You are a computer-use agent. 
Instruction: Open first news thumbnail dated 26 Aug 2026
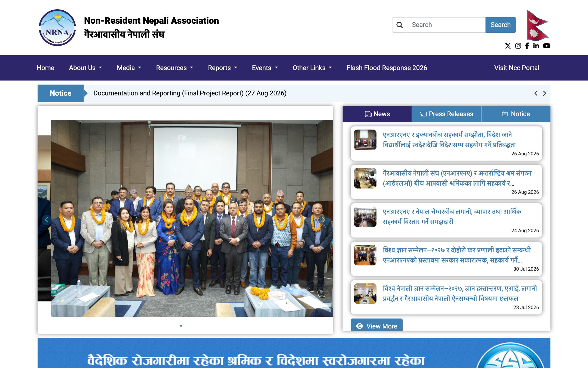[x=365, y=140]
